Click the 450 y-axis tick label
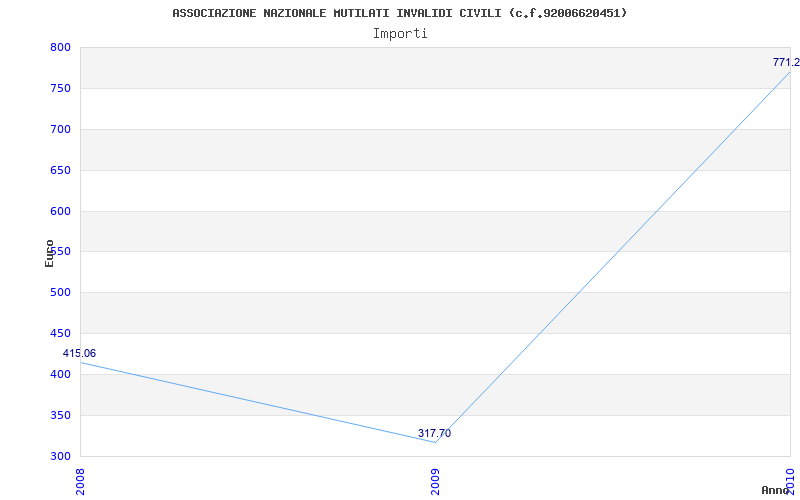The width and height of the screenshot is (800, 500). point(60,333)
